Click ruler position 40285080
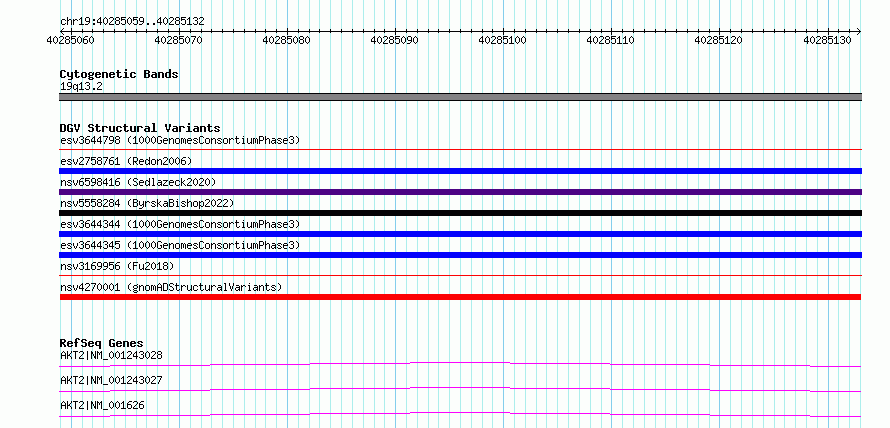Image resolution: width=890 pixels, height=428 pixels. point(287,40)
